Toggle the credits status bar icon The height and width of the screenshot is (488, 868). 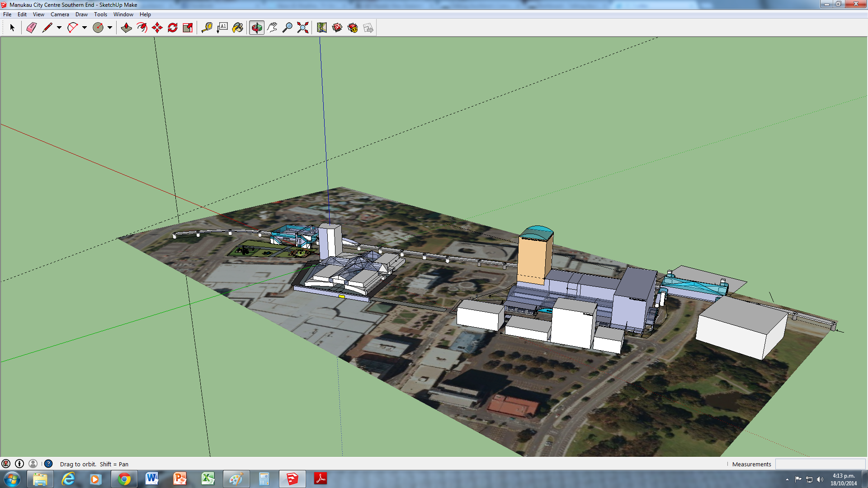[19, 464]
